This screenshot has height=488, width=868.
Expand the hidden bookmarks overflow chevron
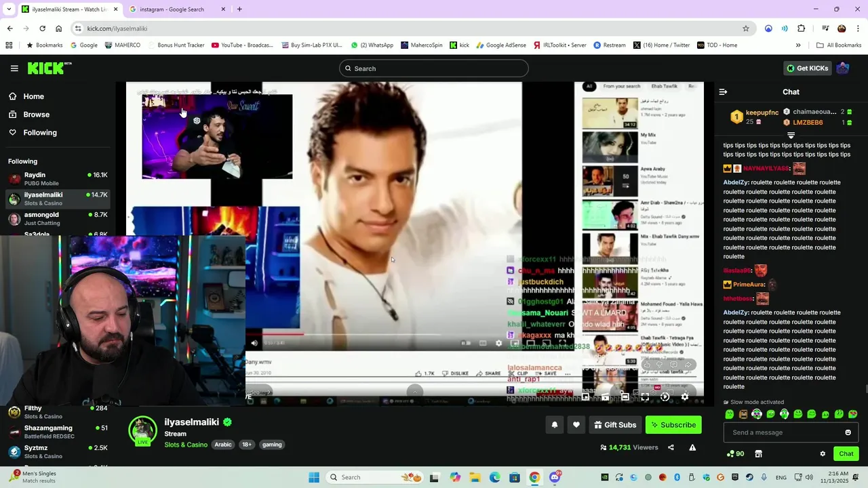coord(798,45)
